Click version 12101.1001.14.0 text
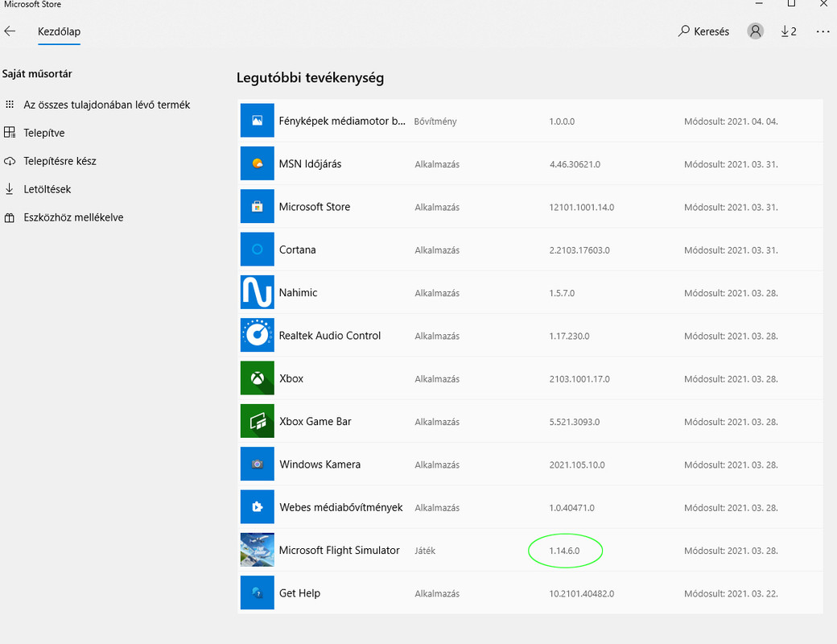 (581, 207)
